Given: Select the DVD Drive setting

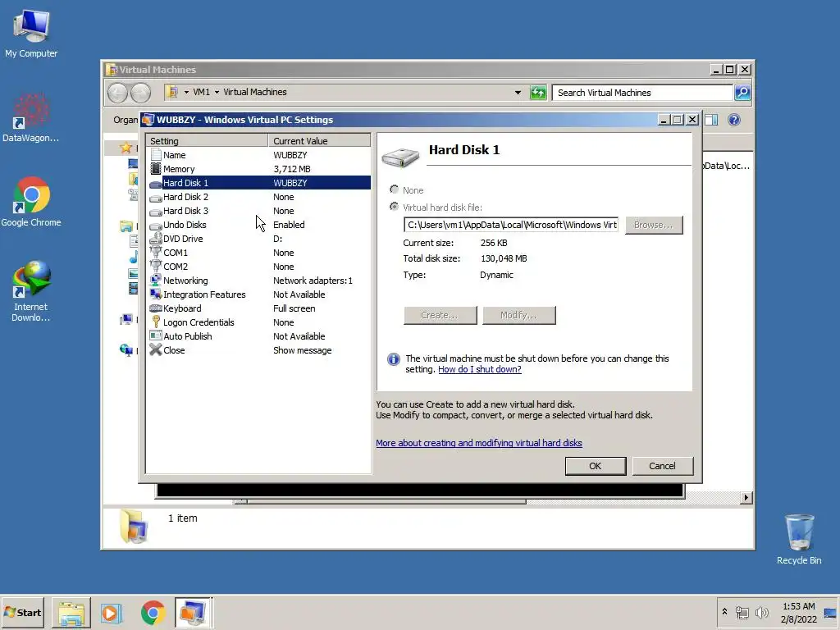Looking at the screenshot, I should point(258,239).
